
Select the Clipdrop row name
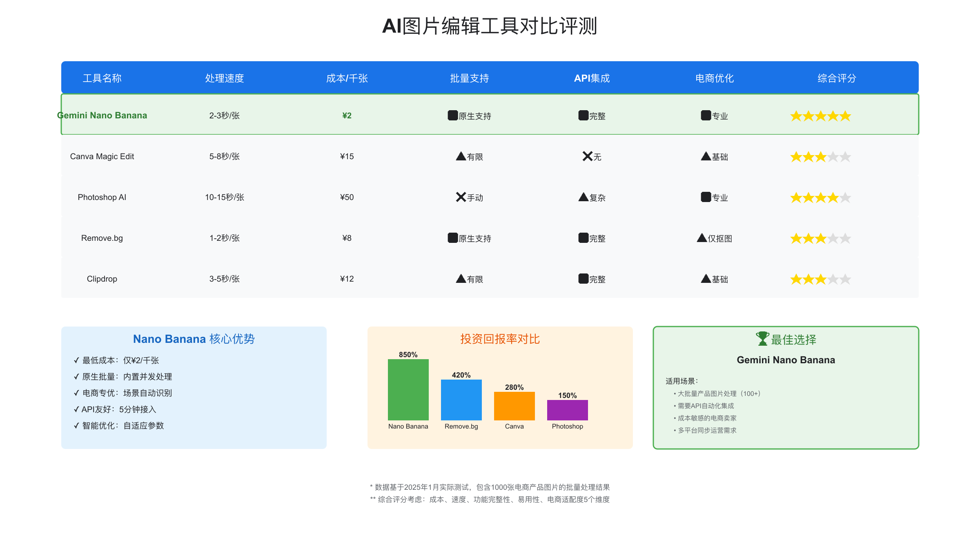[102, 279]
